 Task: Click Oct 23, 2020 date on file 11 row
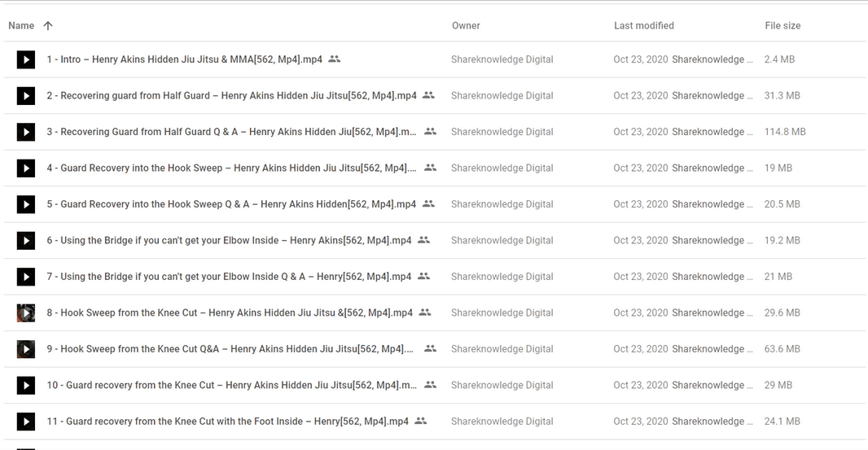[641, 422]
